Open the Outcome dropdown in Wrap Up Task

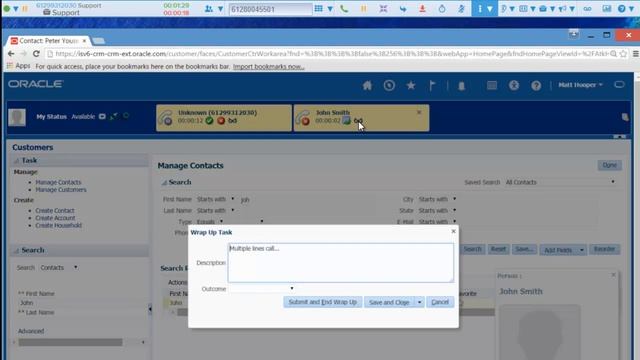[291, 289]
